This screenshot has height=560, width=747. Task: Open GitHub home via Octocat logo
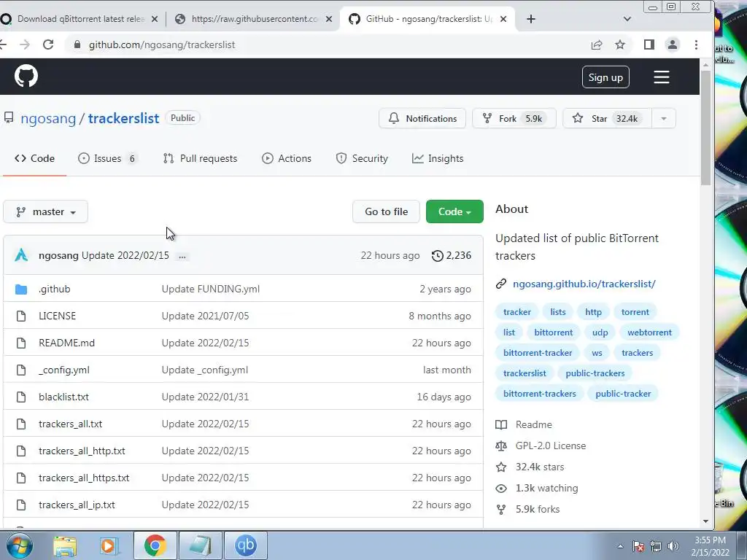click(26, 76)
